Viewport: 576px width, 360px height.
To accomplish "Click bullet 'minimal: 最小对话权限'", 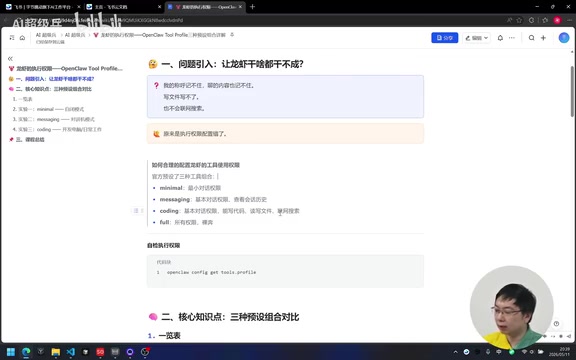I will 190,188.
